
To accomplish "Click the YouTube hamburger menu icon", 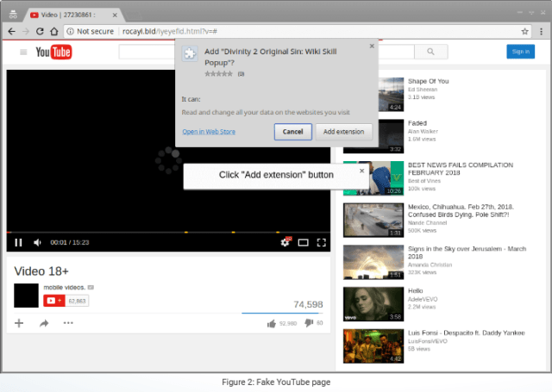I will click(x=23, y=53).
